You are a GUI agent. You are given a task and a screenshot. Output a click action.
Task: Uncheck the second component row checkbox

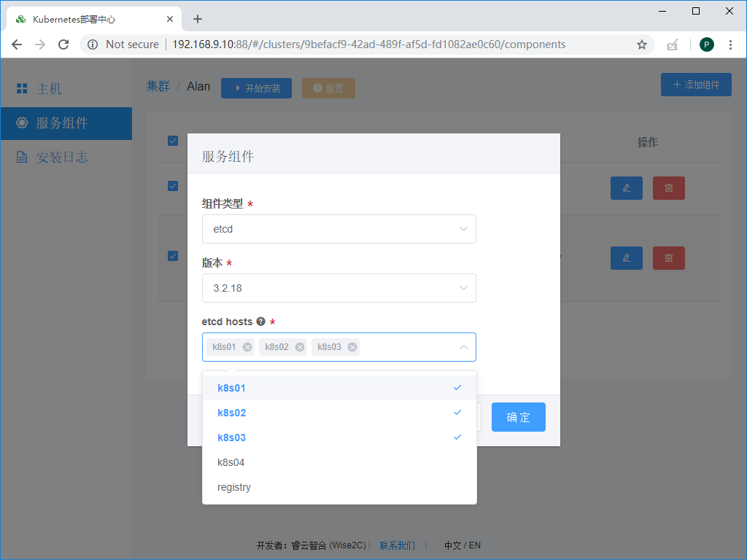point(173,256)
